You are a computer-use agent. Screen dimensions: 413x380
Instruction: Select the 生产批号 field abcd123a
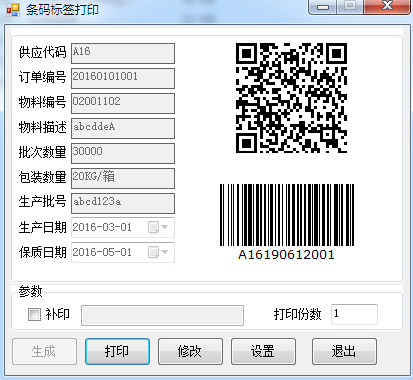point(123,203)
